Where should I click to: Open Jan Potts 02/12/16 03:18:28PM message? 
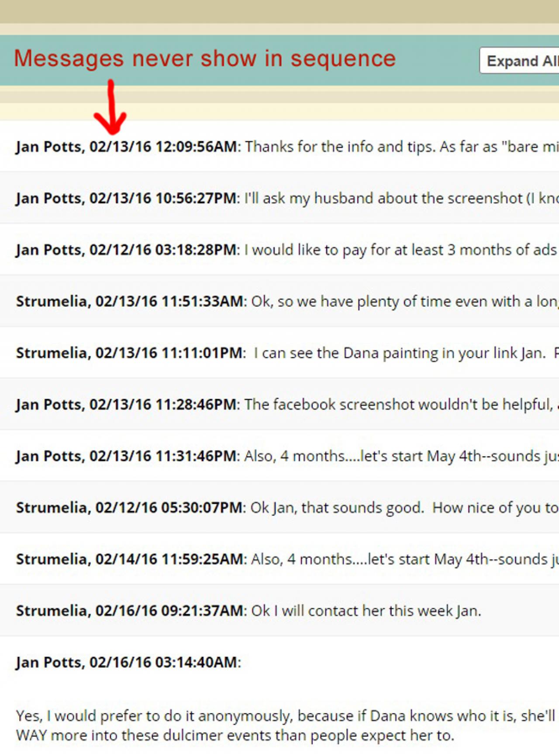click(x=128, y=250)
